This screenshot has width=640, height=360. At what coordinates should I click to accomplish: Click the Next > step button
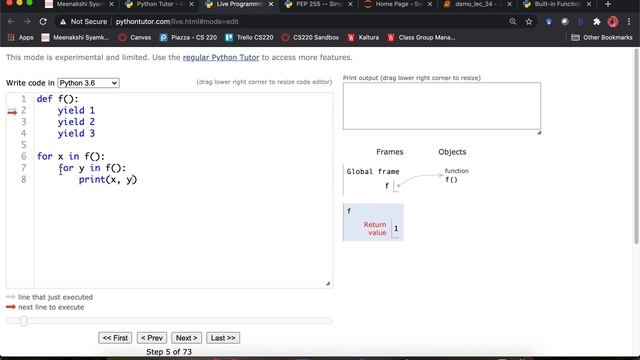(x=187, y=338)
